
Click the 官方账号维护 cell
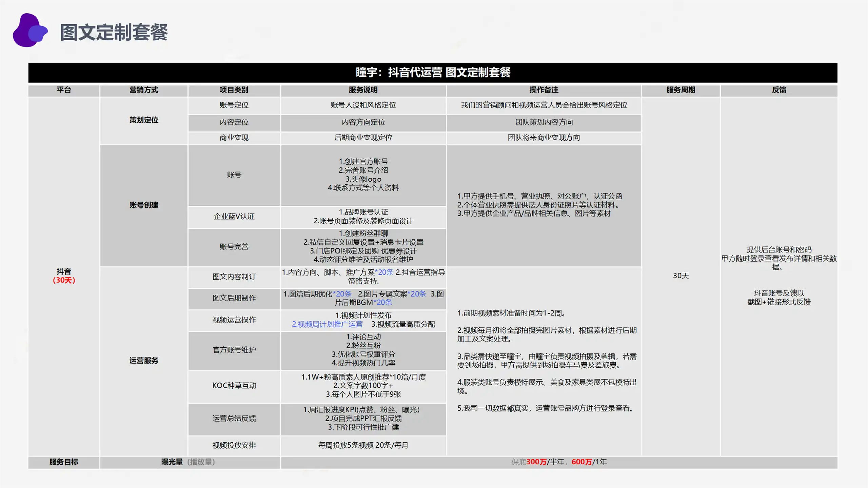tap(234, 350)
